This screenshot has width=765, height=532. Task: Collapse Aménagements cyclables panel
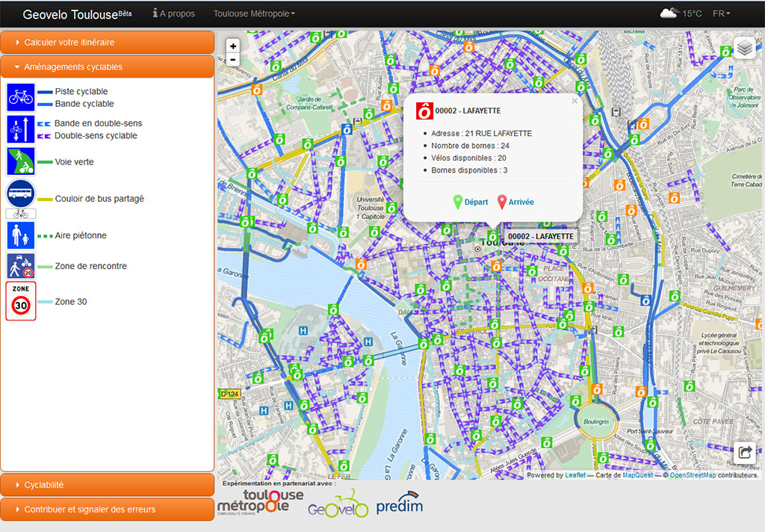[x=108, y=66]
